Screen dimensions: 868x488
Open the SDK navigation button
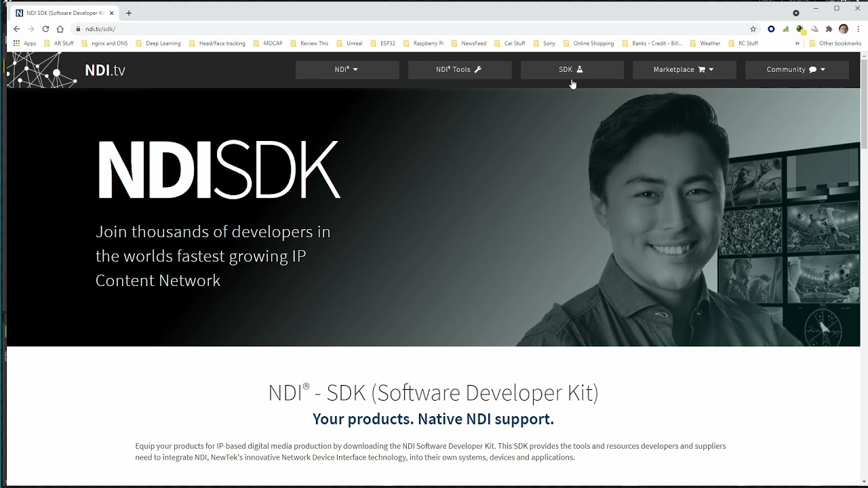coord(572,70)
